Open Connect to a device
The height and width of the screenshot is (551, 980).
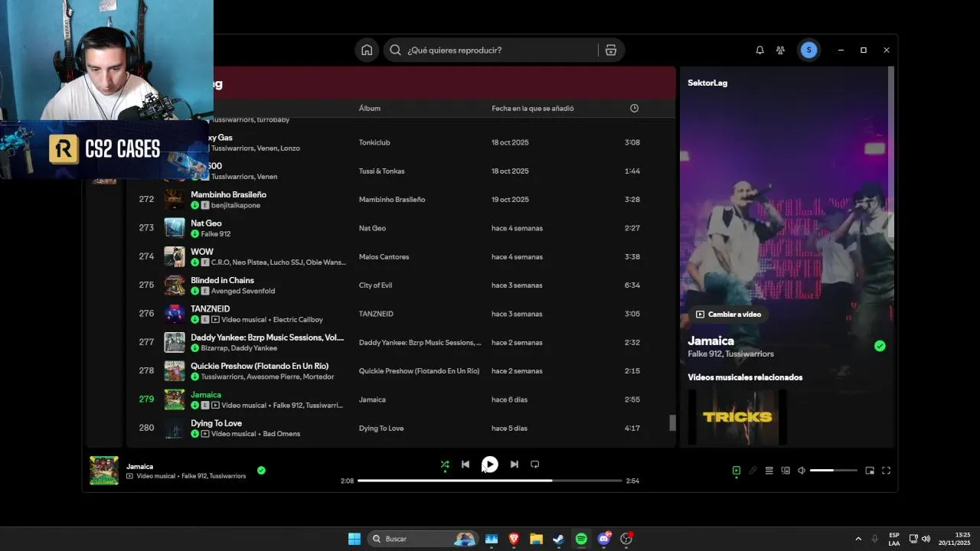[786, 471]
